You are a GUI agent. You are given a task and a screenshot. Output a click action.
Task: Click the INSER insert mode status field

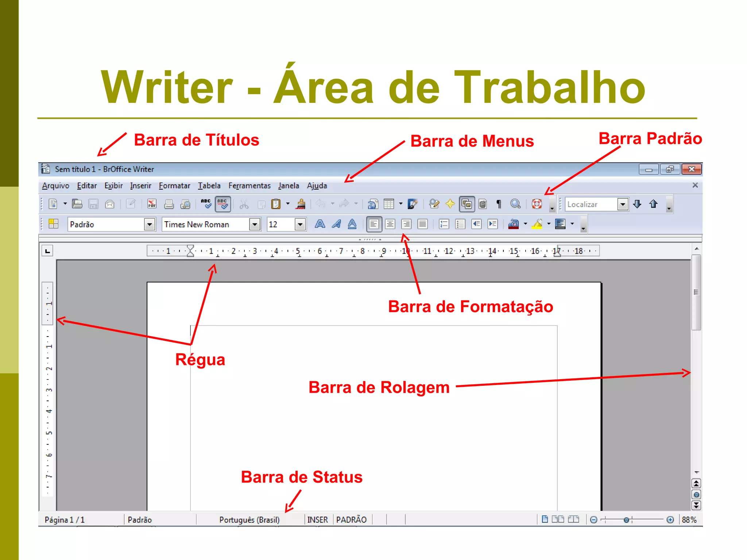317,520
